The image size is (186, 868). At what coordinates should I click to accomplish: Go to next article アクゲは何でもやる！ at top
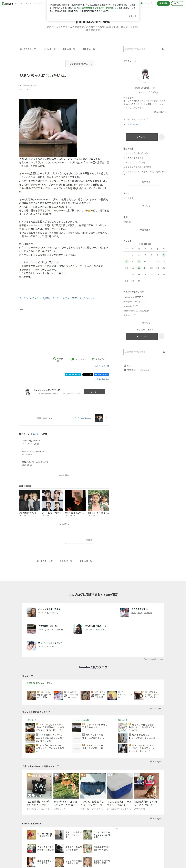tap(80, 64)
